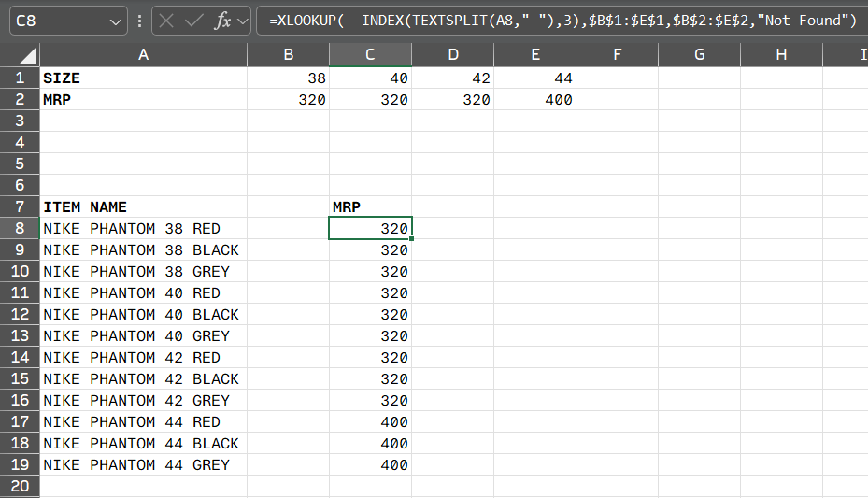868x498 pixels.
Task: Select row 1 header
Action: 20,78
